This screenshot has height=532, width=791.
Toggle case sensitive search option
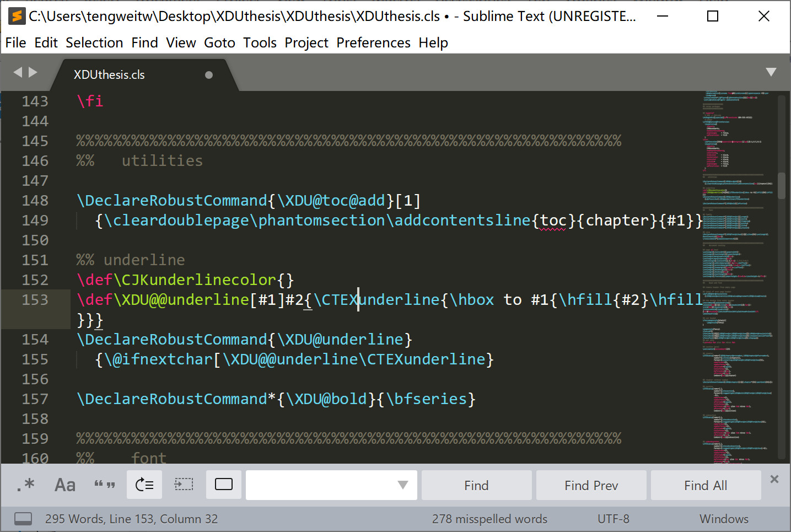pyautogui.click(x=65, y=485)
